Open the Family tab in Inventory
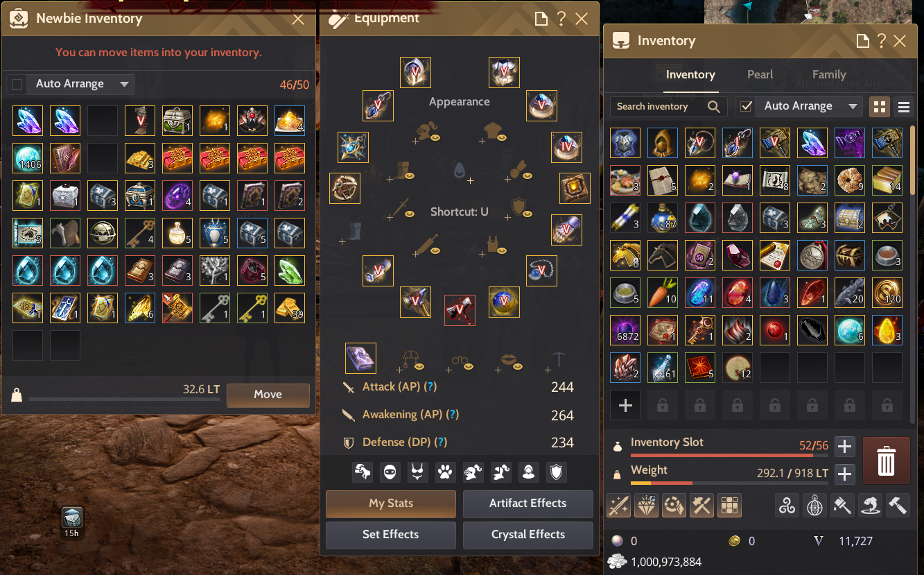The image size is (924, 575). pos(829,74)
